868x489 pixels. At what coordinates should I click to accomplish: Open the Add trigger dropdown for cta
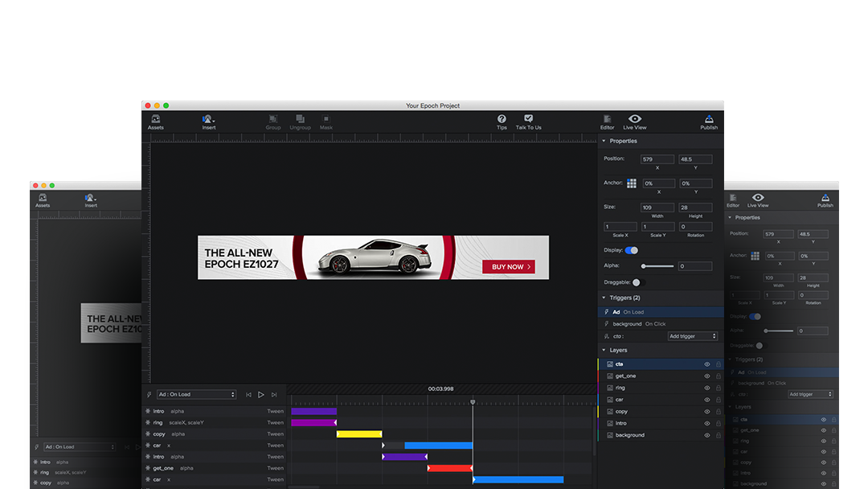(x=692, y=336)
